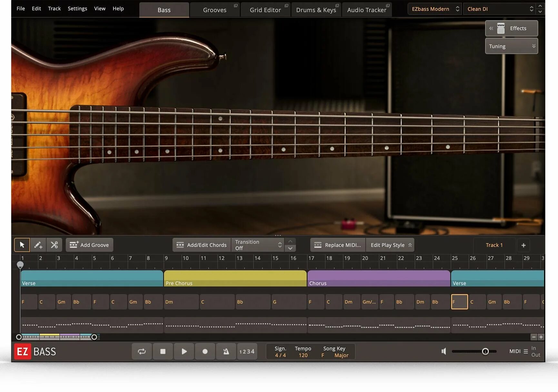
Task: Open the Track menu
Action: coord(54,8)
